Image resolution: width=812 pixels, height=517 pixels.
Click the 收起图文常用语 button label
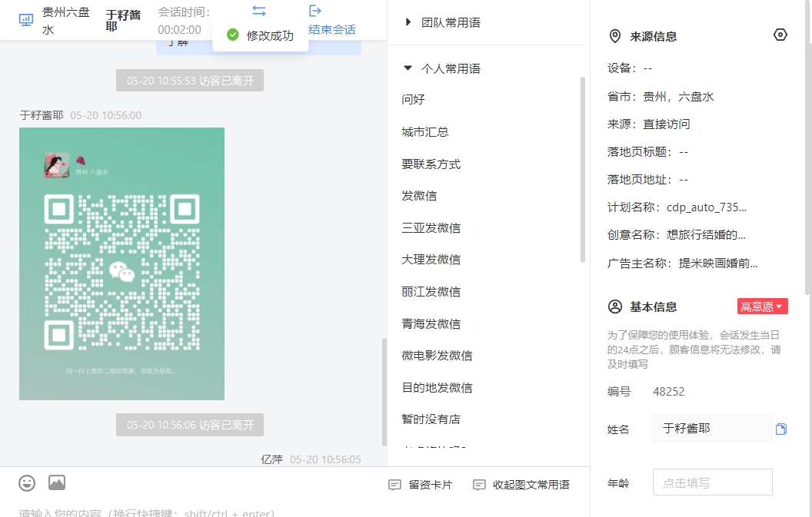(x=531, y=485)
